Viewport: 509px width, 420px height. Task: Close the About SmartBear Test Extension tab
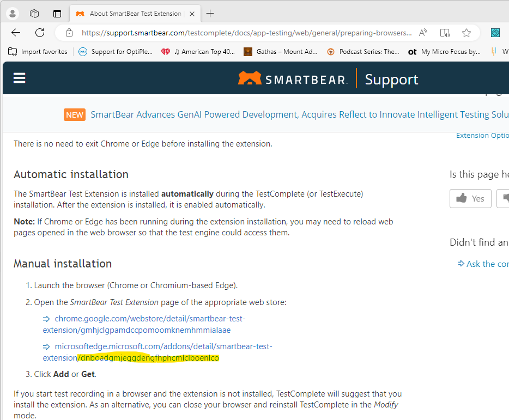pos(192,14)
